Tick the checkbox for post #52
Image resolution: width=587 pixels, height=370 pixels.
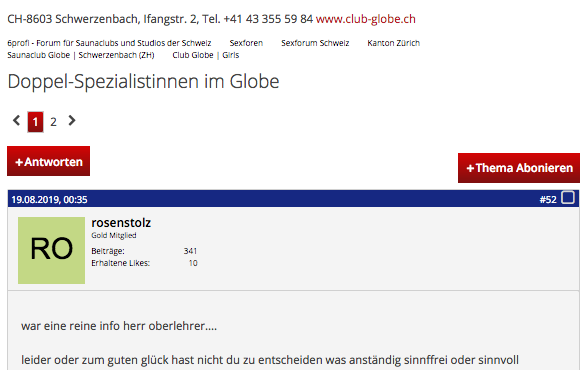pos(568,197)
